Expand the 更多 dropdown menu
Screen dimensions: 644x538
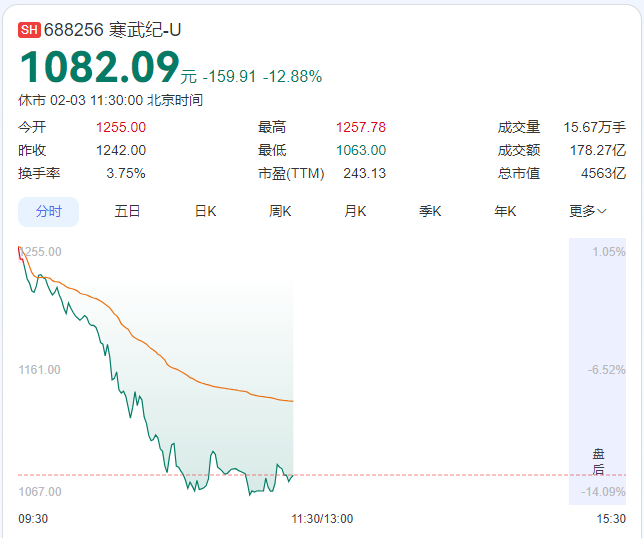(x=588, y=211)
